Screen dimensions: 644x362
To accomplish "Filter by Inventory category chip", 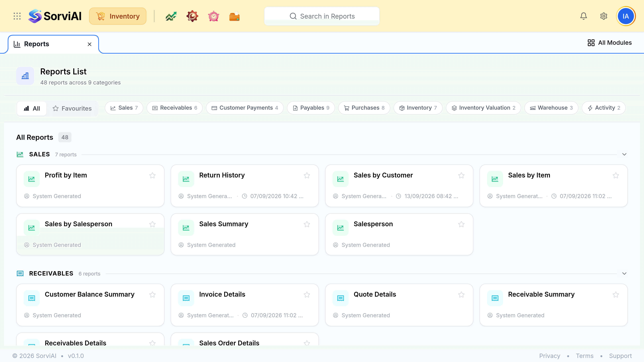I will 418,108.
